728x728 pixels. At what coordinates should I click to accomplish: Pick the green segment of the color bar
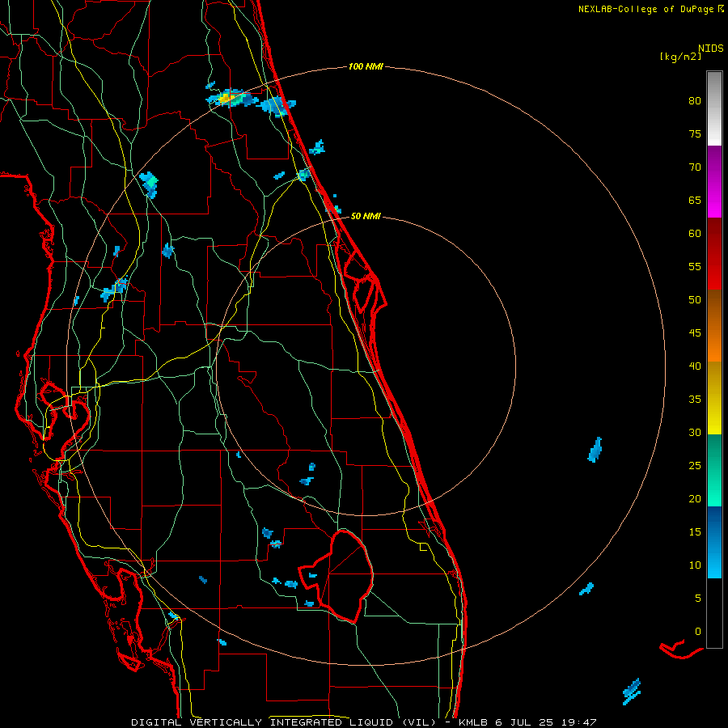[x=714, y=470]
